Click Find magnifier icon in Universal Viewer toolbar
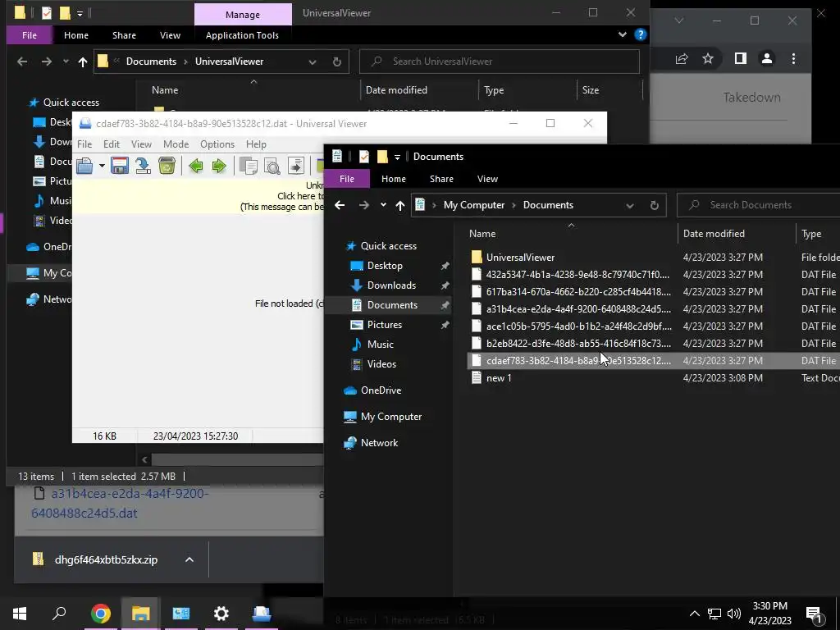 [272, 166]
